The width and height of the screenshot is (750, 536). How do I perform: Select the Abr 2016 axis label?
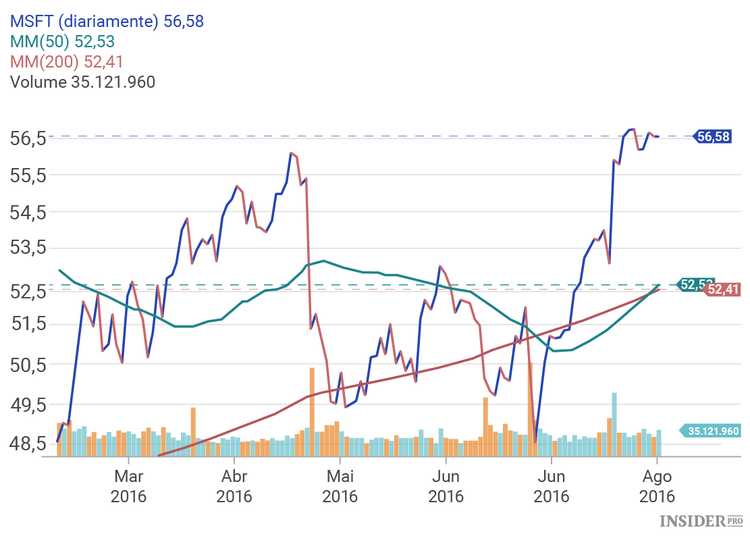coord(234,486)
